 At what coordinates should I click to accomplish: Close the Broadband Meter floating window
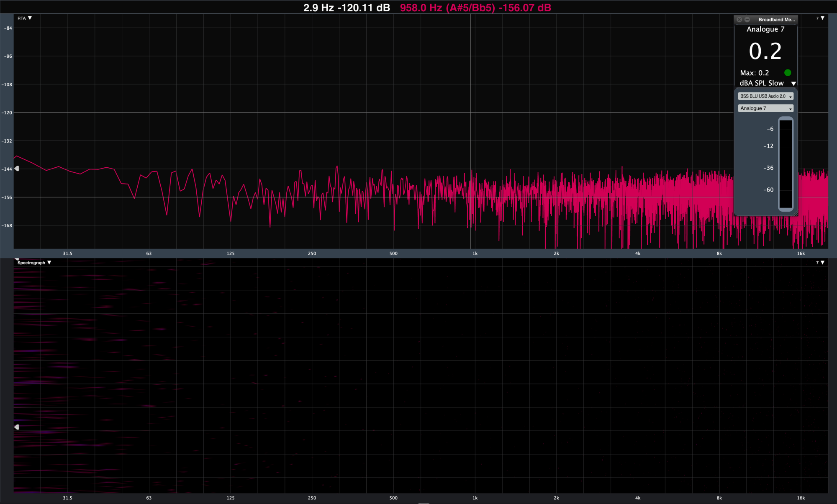tap(739, 20)
